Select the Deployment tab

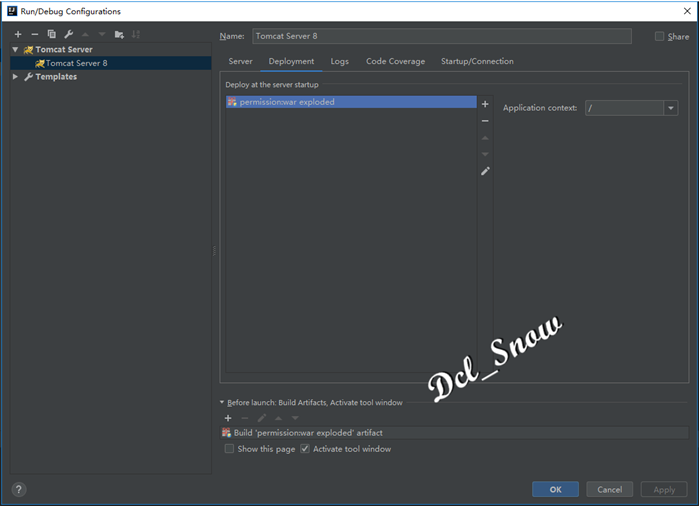coord(291,62)
